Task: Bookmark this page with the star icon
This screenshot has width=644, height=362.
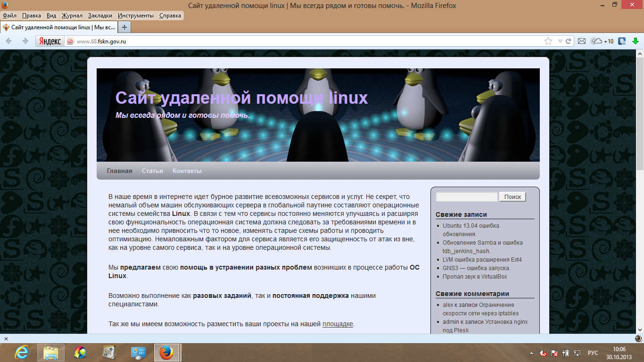Action: tap(548, 41)
